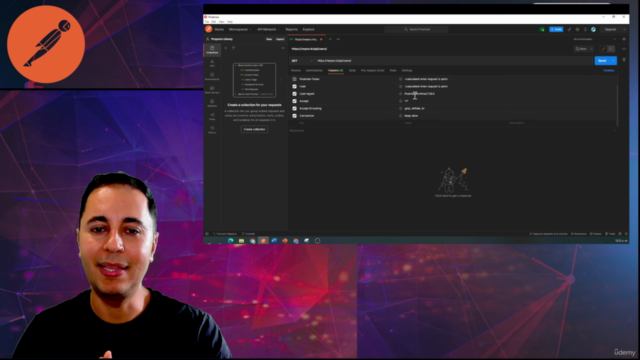Switch to the Tests tab

coord(393,70)
